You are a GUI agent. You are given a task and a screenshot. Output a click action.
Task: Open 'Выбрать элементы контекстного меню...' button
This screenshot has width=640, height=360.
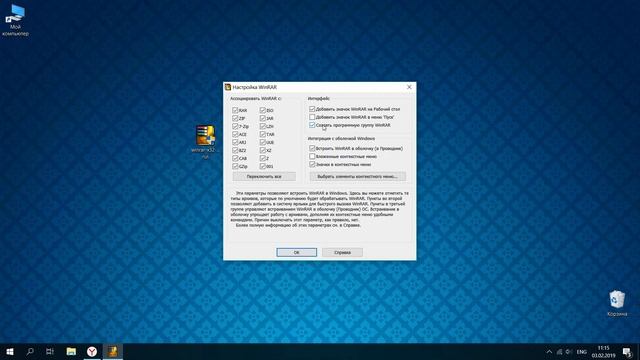(358, 176)
